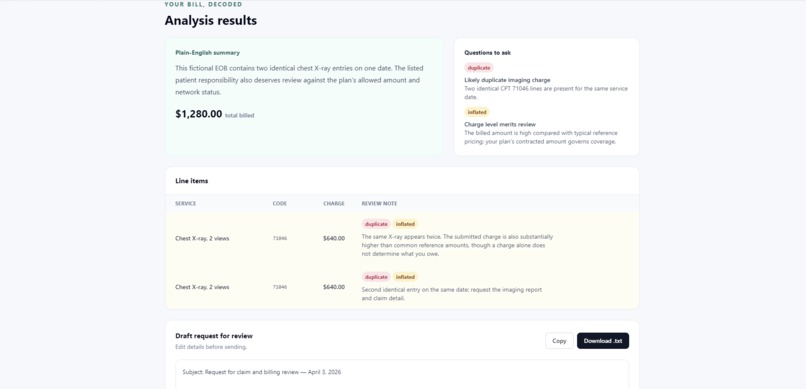Click the REVIEW NOTE column header

379,203
